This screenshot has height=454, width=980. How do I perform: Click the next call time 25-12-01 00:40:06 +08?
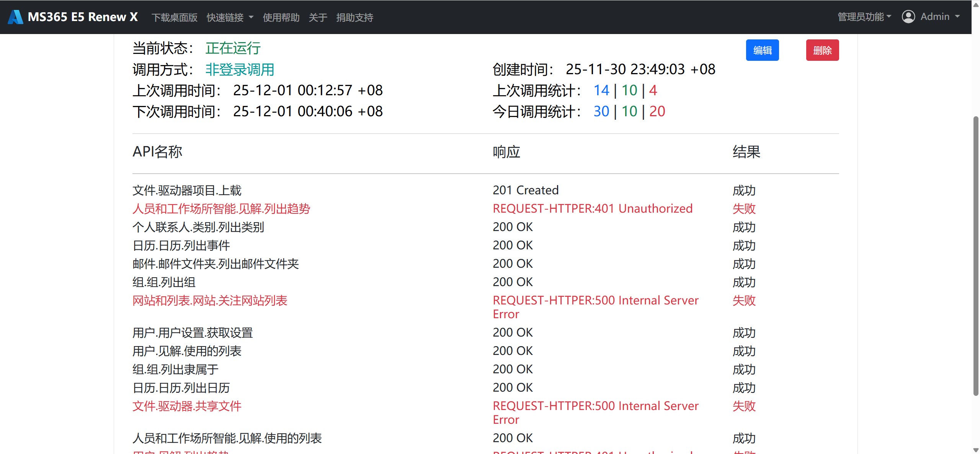pos(308,112)
